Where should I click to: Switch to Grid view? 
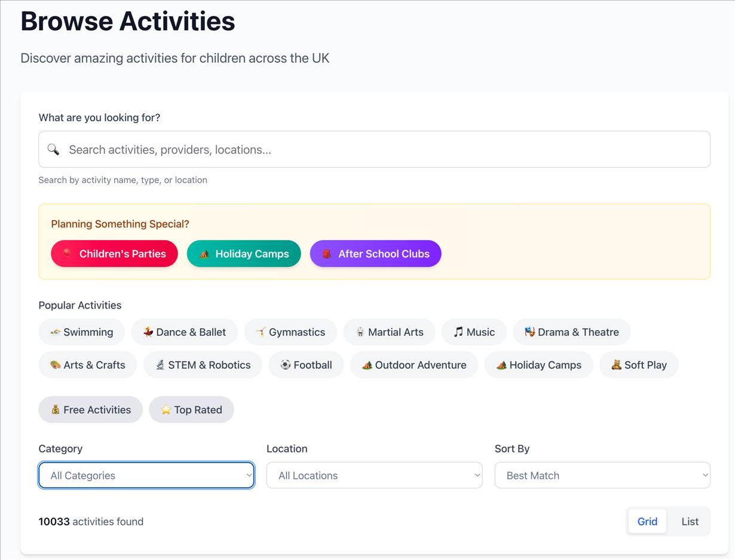(647, 521)
